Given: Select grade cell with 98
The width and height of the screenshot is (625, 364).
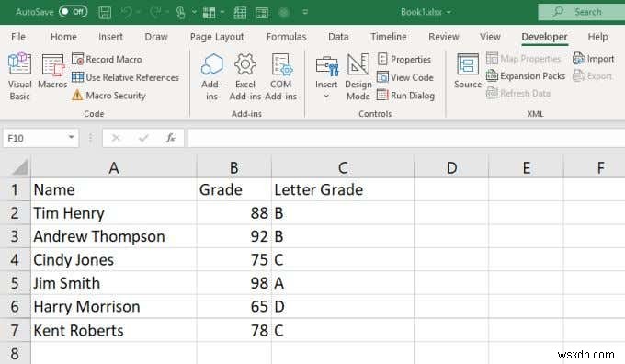Looking at the screenshot, I should point(234,283).
